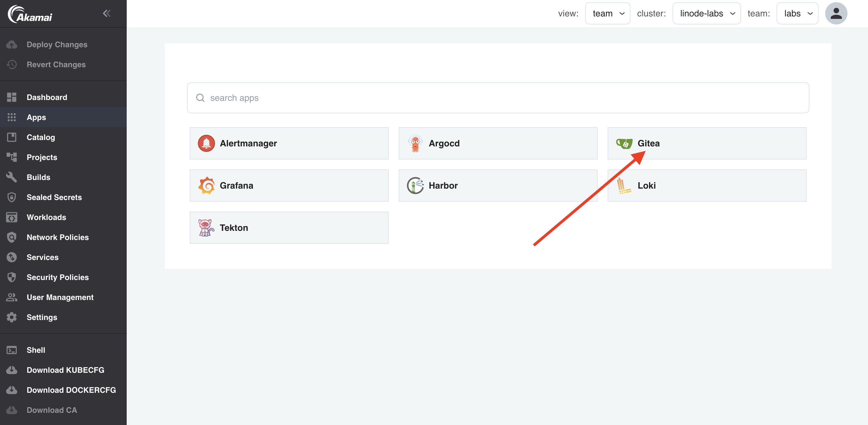This screenshot has height=425, width=868.
Task: Open Sealed Secrets page
Action: (x=63, y=197)
